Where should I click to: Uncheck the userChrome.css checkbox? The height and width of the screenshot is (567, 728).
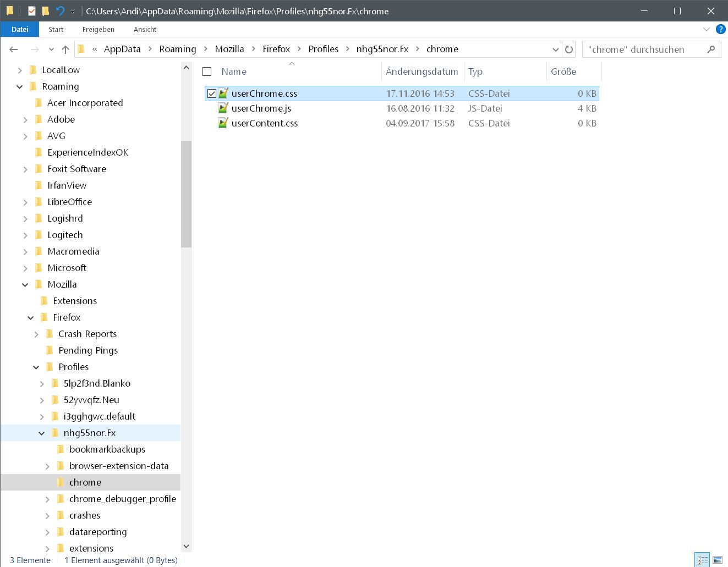point(212,93)
